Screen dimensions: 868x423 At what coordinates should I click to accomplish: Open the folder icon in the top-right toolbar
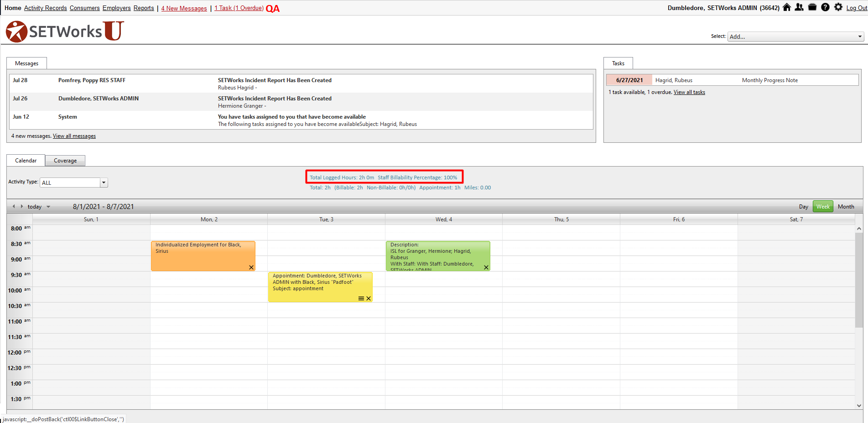coord(812,7)
